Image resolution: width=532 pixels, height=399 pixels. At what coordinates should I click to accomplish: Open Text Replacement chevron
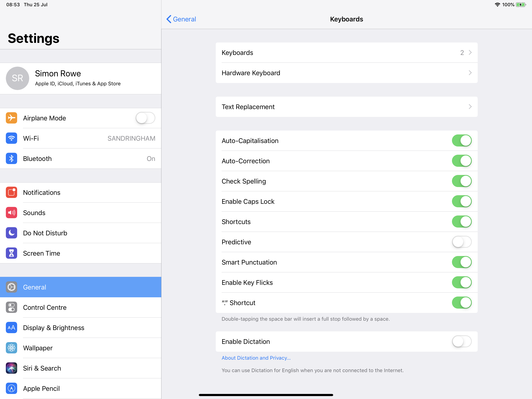tap(470, 107)
